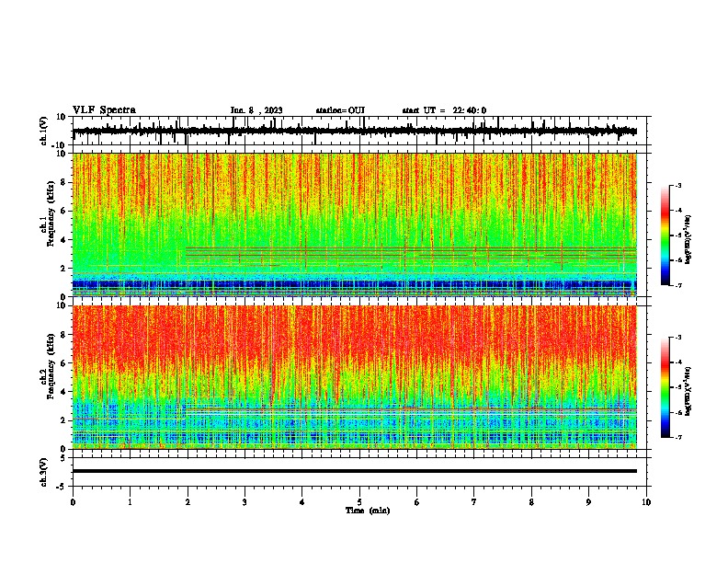The image size is (728, 563).
Task: Click the ch.2 spectrogram color scale bar
Action: [665, 387]
